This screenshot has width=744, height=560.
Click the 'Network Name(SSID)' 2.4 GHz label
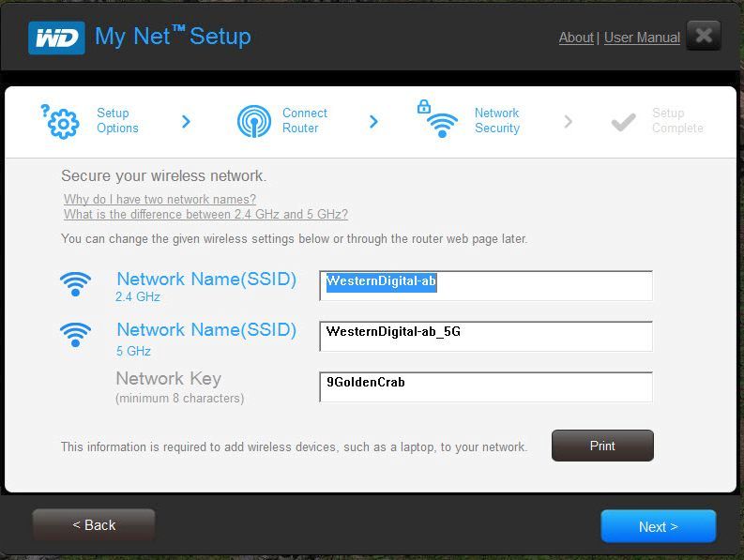tap(206, 279)
